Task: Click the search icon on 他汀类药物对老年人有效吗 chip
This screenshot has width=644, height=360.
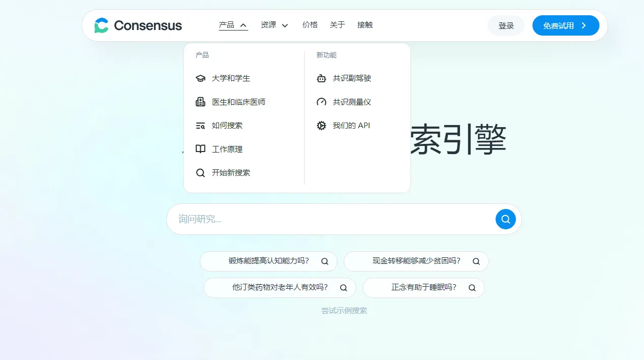Action: tap(344, 288)
